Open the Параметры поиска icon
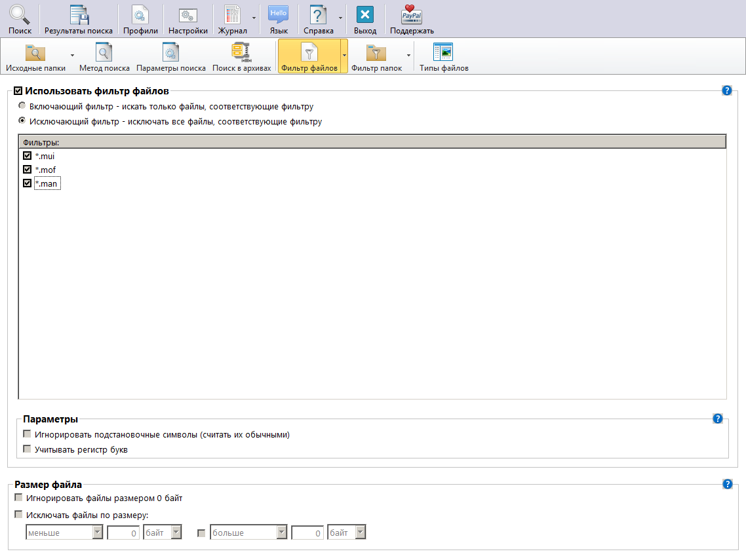Viewport: 746px width, 560px height. tap(170, 52)
